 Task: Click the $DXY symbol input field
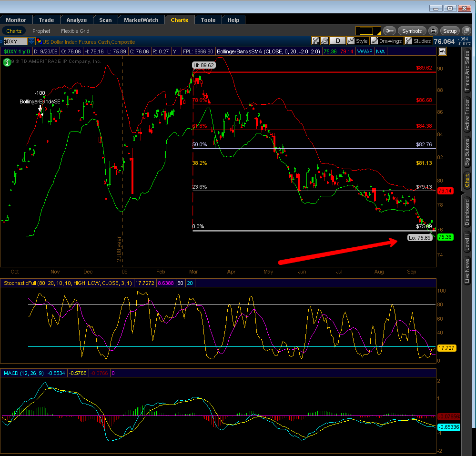tap(15, 41)
